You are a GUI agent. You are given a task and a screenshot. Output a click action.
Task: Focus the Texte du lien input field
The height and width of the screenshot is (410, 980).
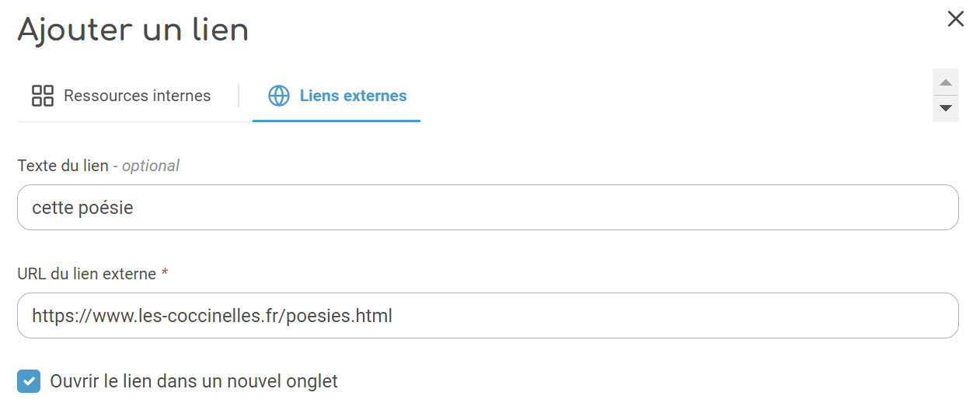coord(487,208)
